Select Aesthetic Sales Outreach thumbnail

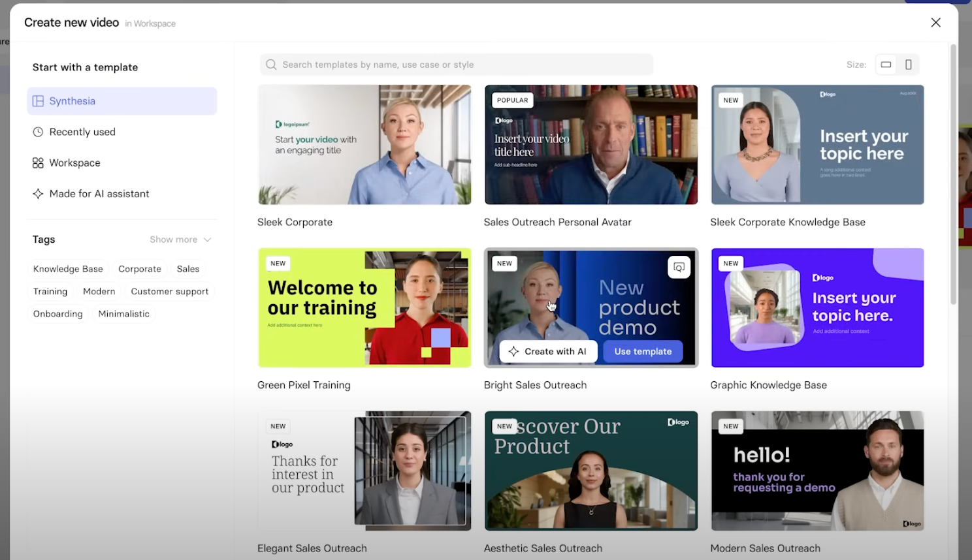pyautogui.click(x=591, y=471)
